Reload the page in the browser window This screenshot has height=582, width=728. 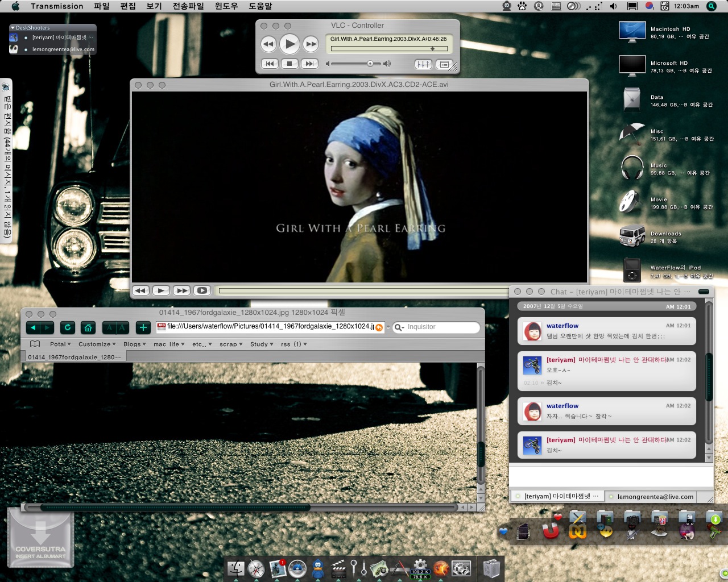coord(67,327)
